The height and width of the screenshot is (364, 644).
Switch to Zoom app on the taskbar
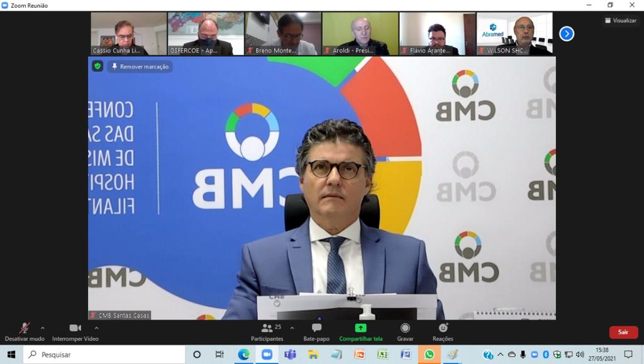[267, 355]
